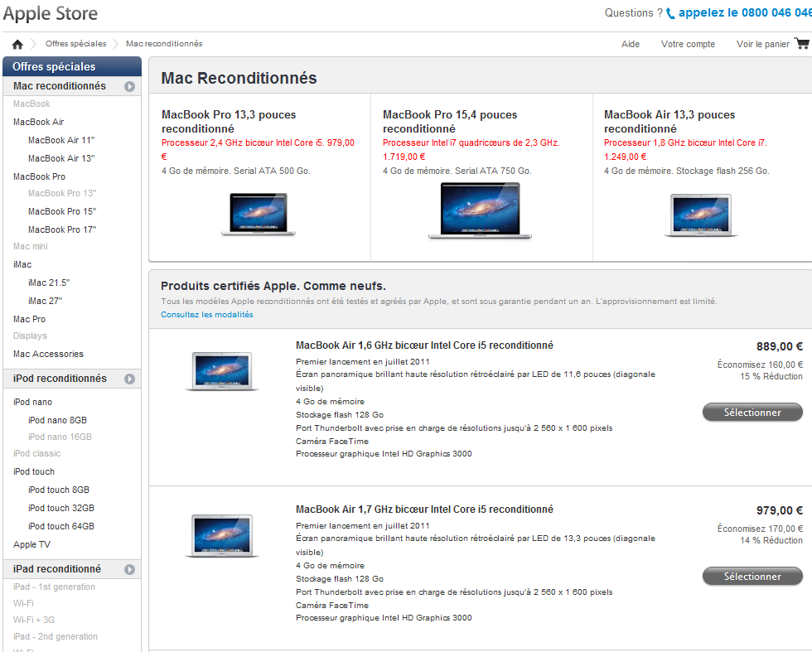Expand iPod reconditionnés section arrow
The image size is (812, 652).
129,379
